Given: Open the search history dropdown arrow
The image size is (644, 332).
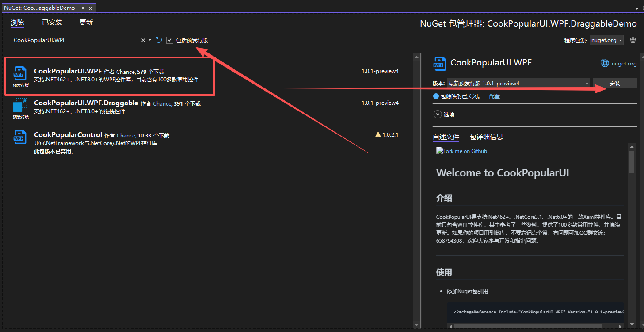Looking at the screenshot, I should pos(150,40).
